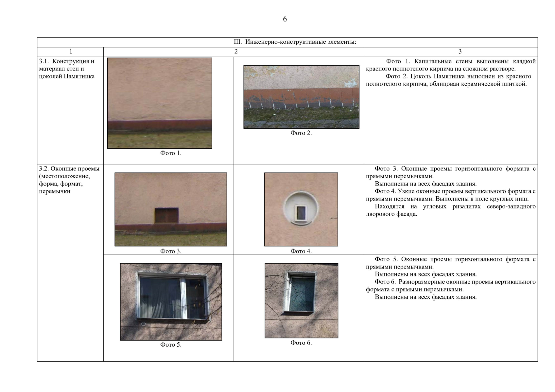
Task: Click row label '3.2. Оконные проемы'
Action: (69, 169)
